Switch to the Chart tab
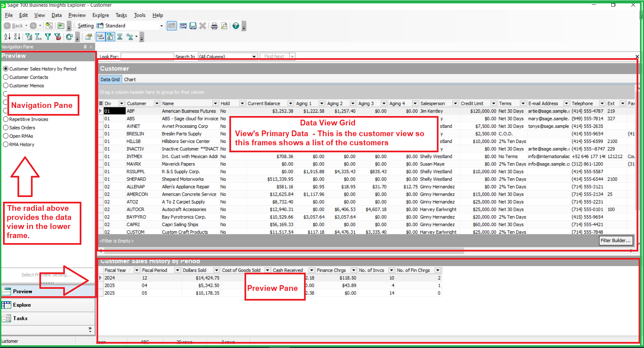 pos(130,79)
